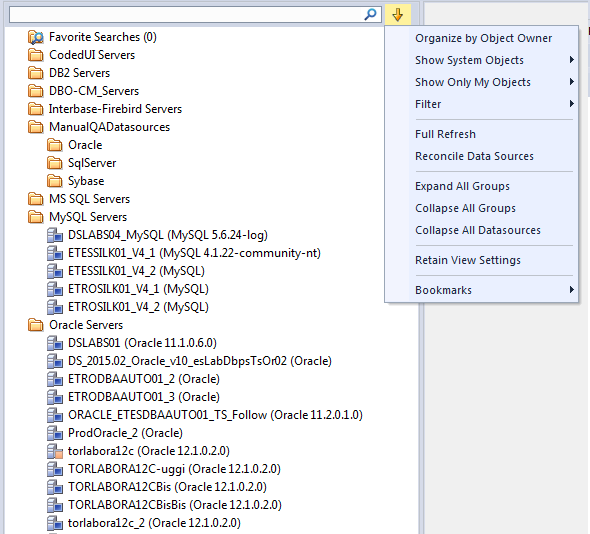The image size is (590, 534).
Task: Click the ETROSILK01_V4_2 datasource icon
Action: tap(55, 307)
